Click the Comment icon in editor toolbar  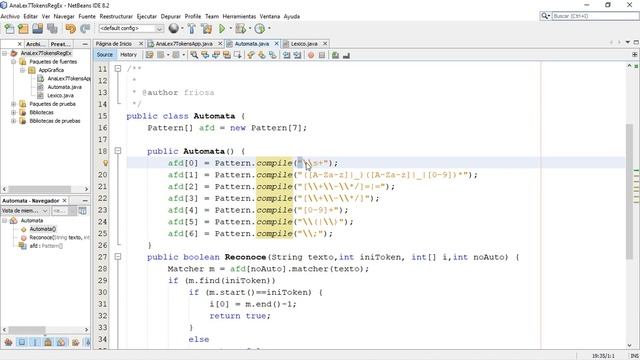coord(336,55)
